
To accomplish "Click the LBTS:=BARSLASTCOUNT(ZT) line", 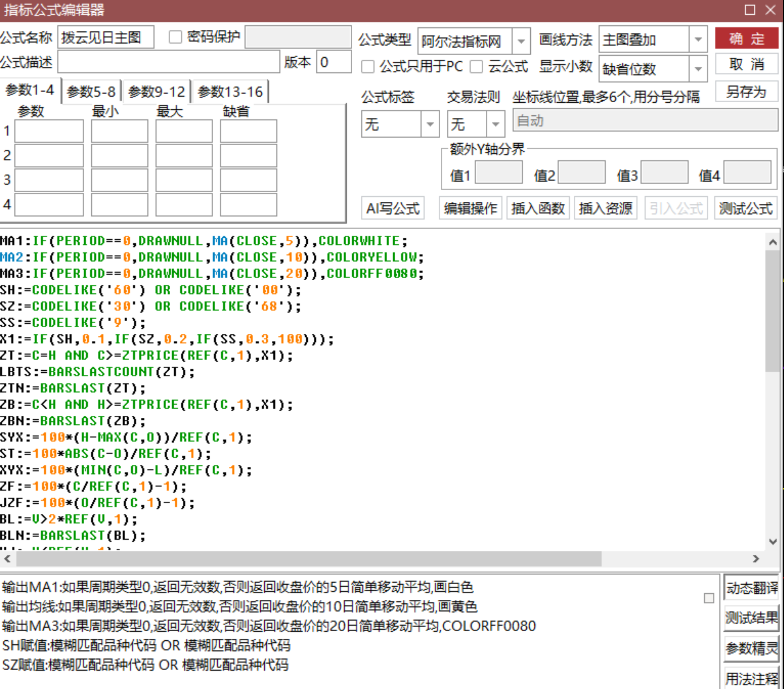I will tap(97, 372).
